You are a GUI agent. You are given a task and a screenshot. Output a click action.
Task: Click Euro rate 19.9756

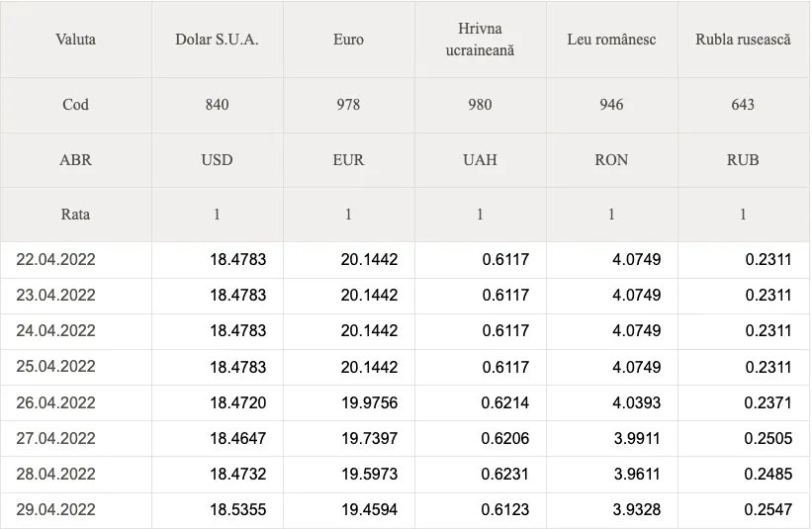(x=369, y=402)
